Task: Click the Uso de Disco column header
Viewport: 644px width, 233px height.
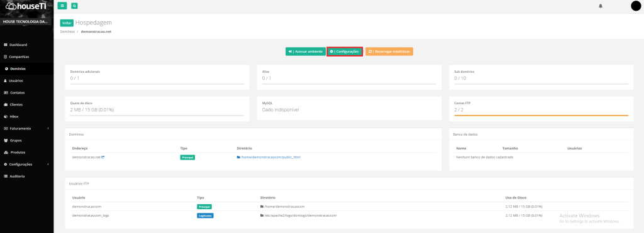Action: click(516, 198)
